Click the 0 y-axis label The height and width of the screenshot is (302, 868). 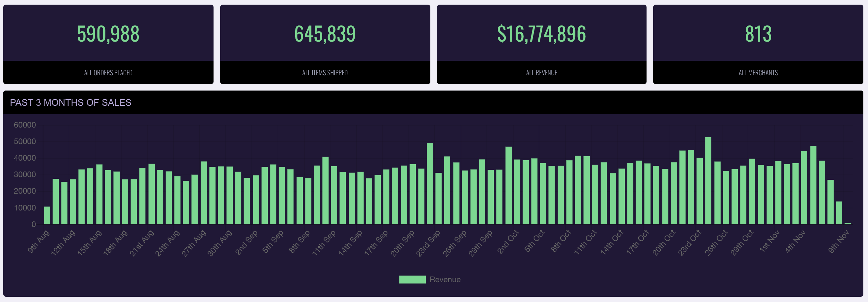(x=33, y=224)
